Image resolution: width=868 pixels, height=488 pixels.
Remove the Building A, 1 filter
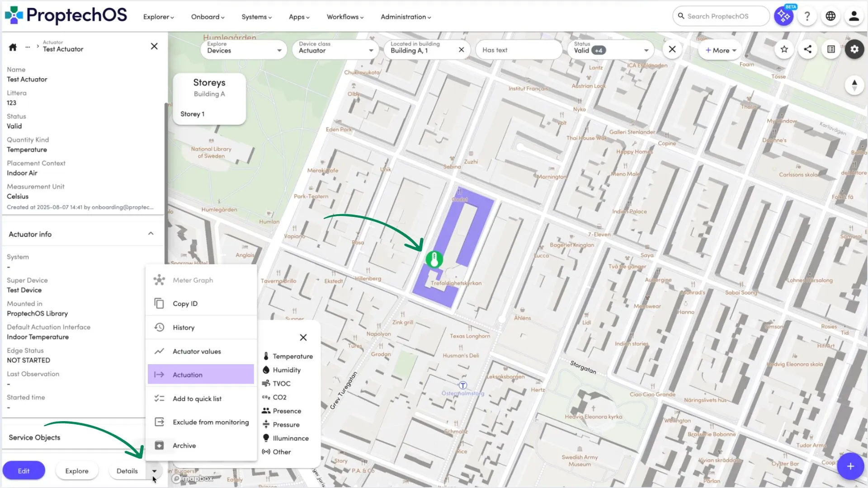tap(461, 50)
